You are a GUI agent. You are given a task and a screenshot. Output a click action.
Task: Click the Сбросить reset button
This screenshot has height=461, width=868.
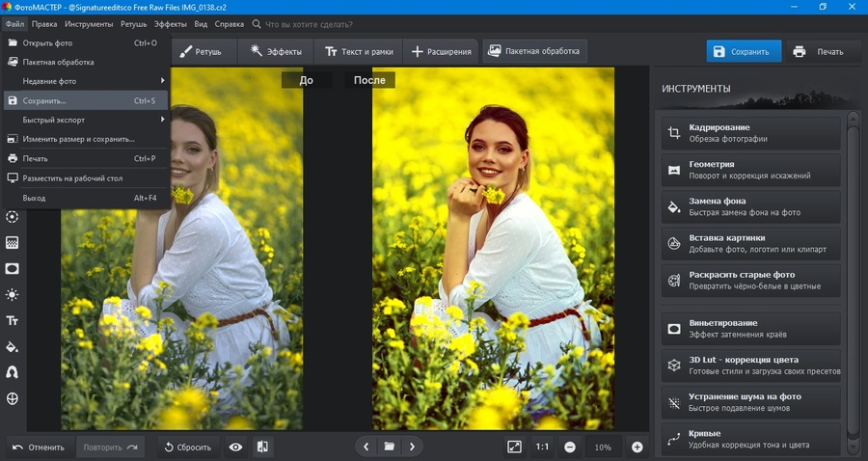[x=188, y=447]
